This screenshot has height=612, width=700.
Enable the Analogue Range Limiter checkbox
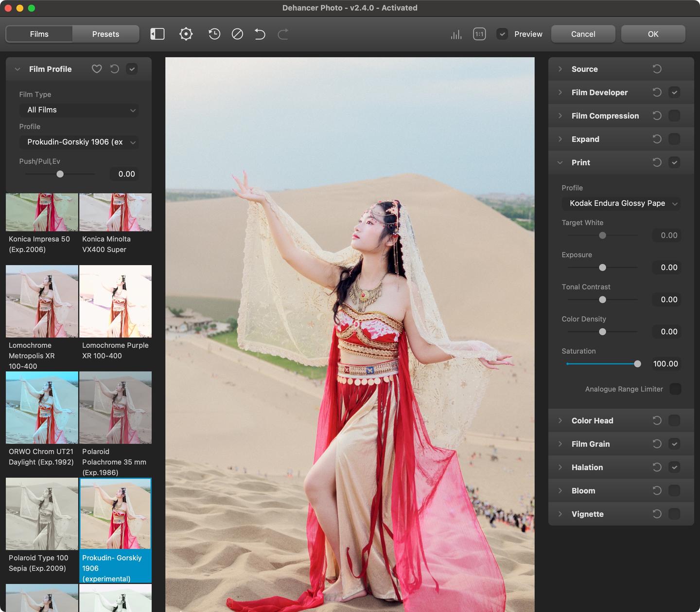point(675,389)
